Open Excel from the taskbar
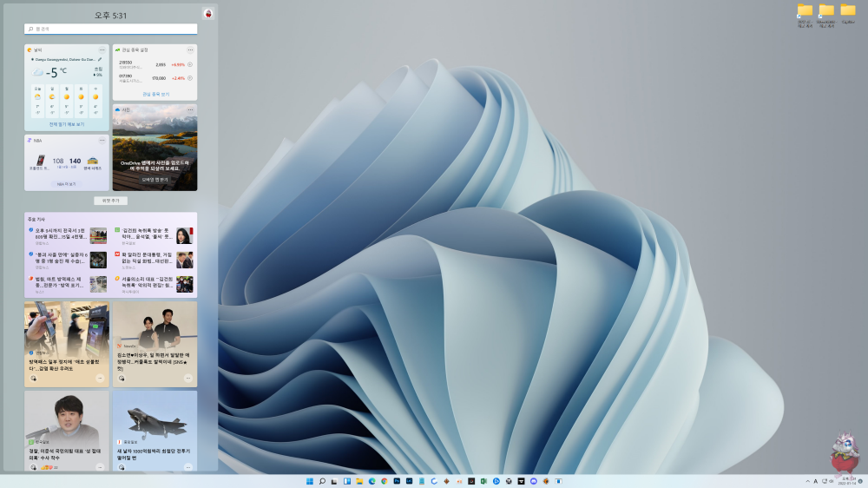Image resolution: width=868 pixels, height=488 pixels. tap(483, 481)
